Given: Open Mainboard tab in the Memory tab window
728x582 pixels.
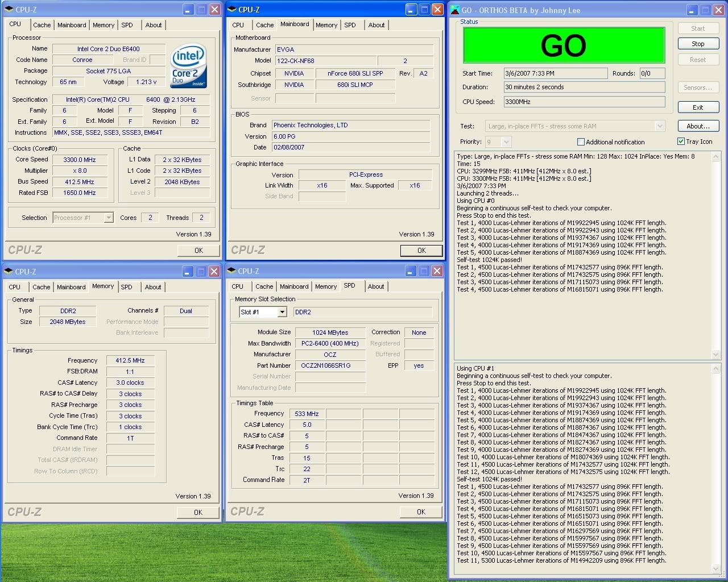Looking at the screenshot, I should pyautogui.click(x=71, y=287).
